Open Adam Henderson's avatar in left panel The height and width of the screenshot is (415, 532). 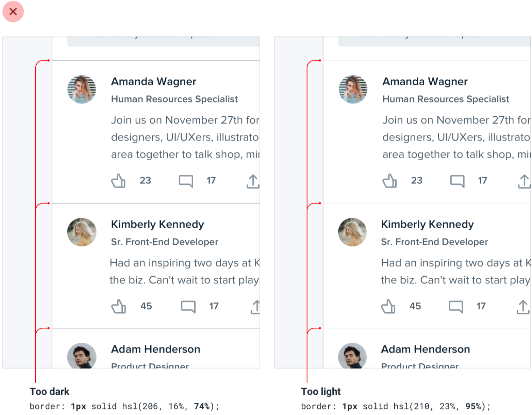coord(82,355)
